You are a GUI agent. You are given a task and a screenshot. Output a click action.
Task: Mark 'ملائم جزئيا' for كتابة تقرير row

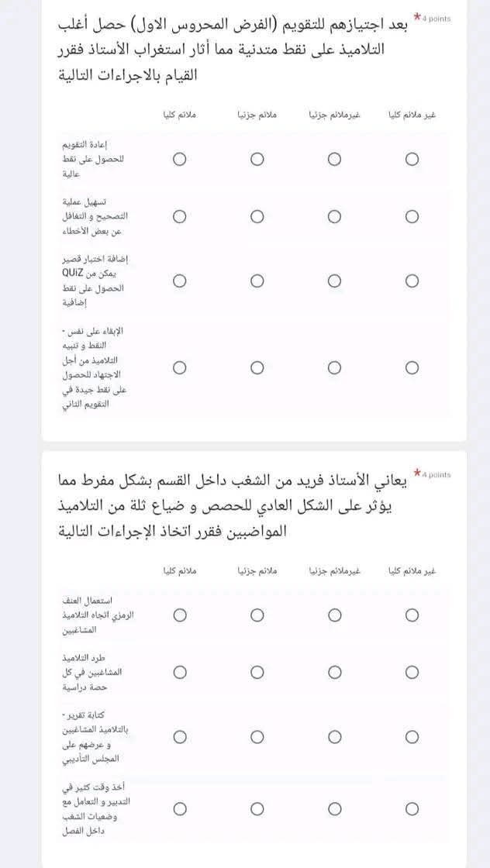pyautogui.click(x=257, y=736)
